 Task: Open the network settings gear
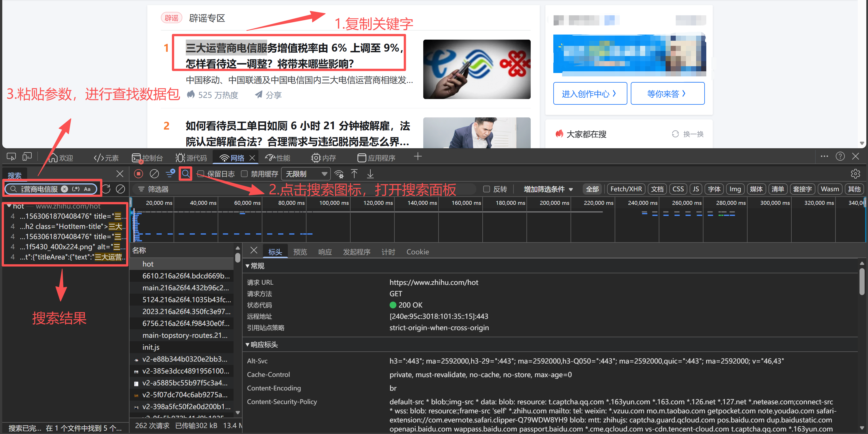(x=856, y=174)
